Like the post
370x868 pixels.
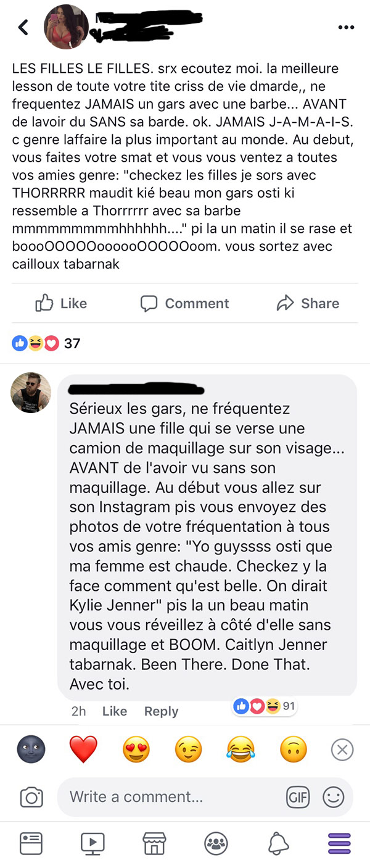61,303
